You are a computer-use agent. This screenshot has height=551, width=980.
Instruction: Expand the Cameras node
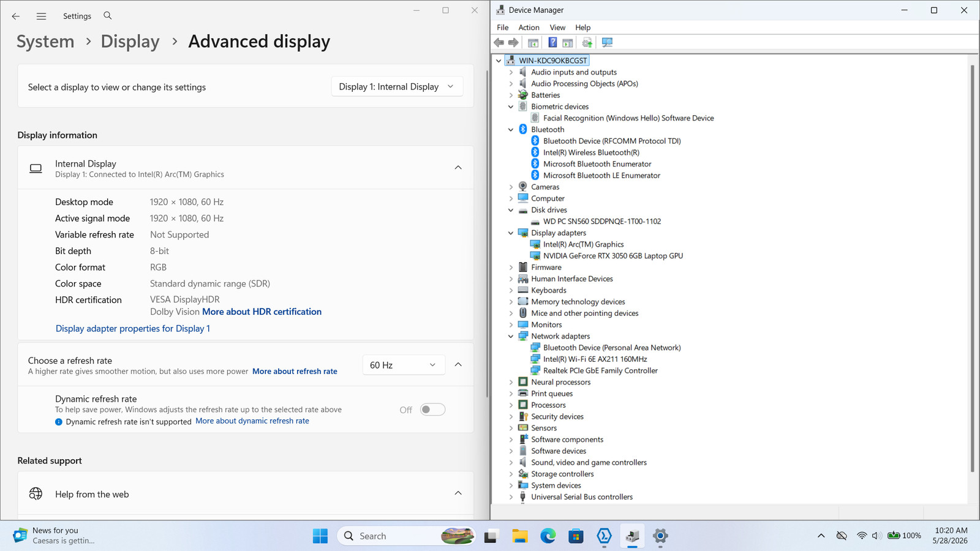[x=511, y=187]
